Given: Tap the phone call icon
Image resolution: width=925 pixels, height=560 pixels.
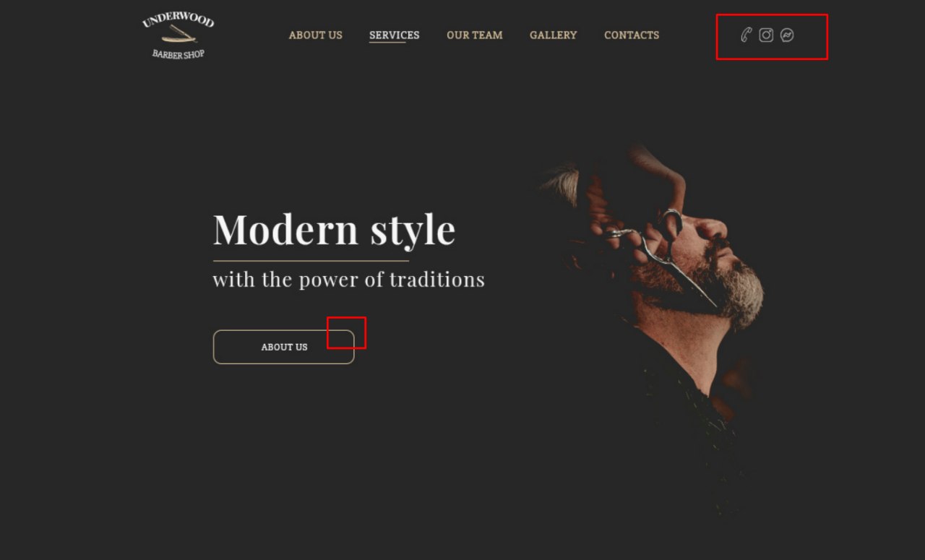Looking at the screenshot, I should [747, 35].
